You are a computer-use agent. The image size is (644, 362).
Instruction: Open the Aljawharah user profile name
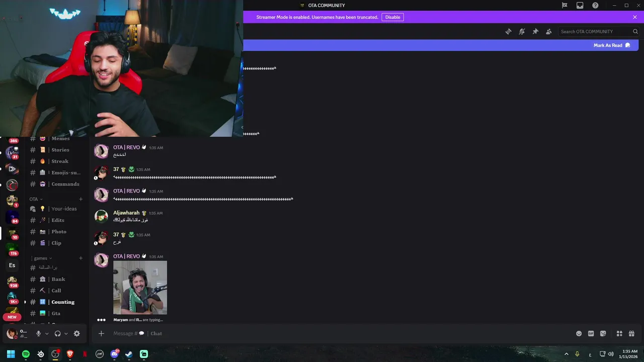pyautogui.click(x=126, y=213)
